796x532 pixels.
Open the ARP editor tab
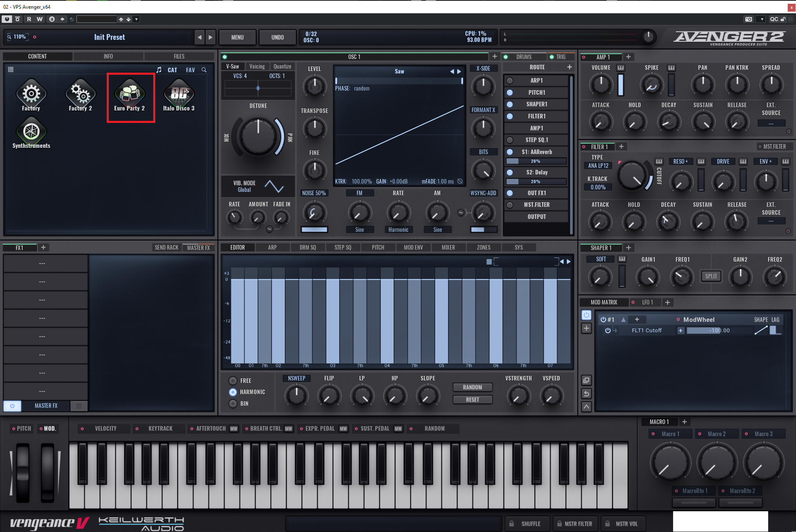click(x=272, y=248)
